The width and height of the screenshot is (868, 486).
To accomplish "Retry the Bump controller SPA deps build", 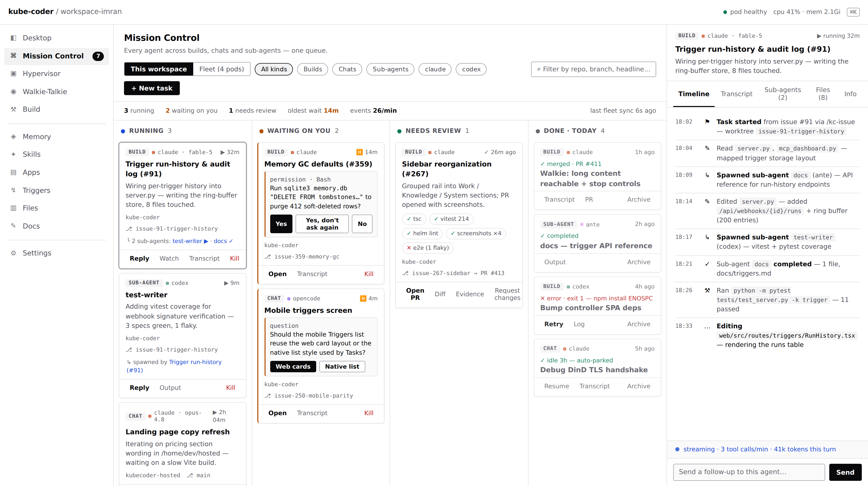I will coord(554,324).
